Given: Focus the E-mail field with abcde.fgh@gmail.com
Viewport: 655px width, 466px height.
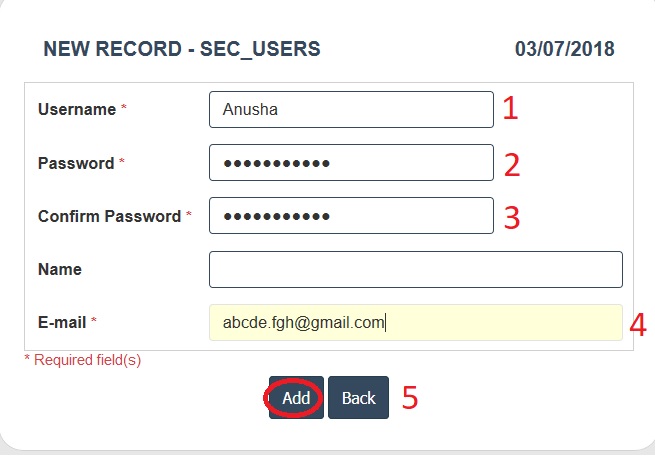Looking at the screenshot, I should coord(415,322).
